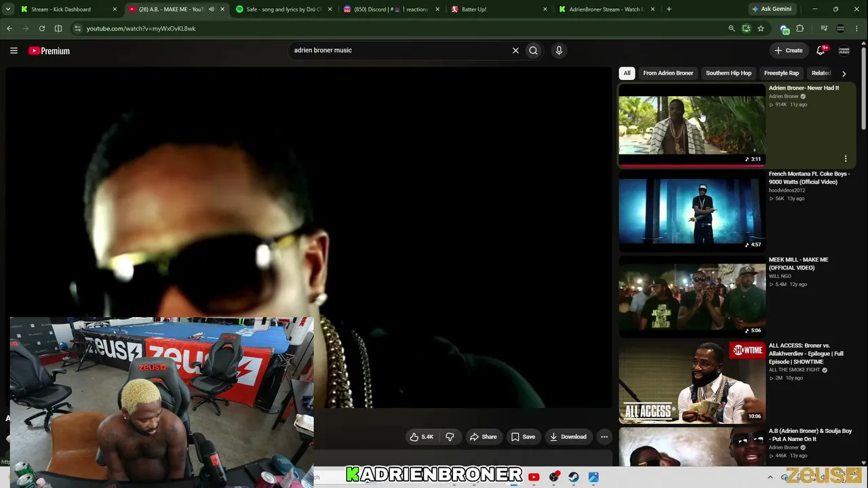The width and height of the screenshot is (868, 488).
Task: Open the media controls icon in toolbar
Action: pyautogui.click(x=824, y=28)
